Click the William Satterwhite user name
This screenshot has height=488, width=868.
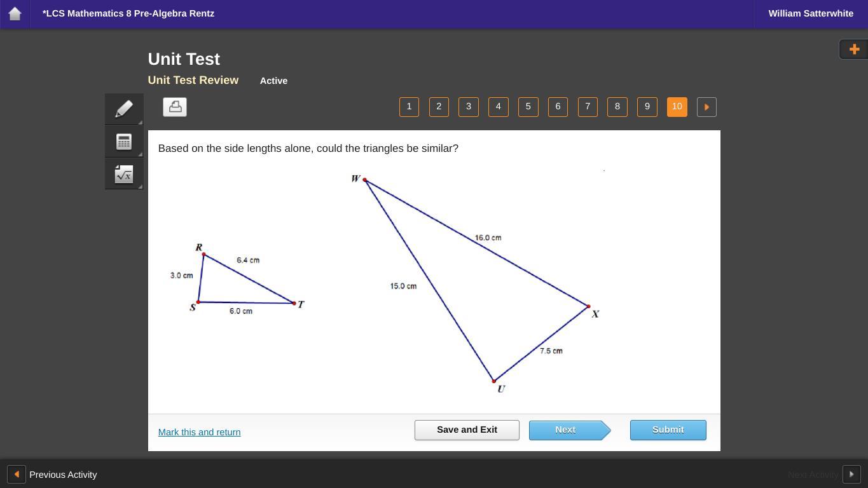[810, 13]
